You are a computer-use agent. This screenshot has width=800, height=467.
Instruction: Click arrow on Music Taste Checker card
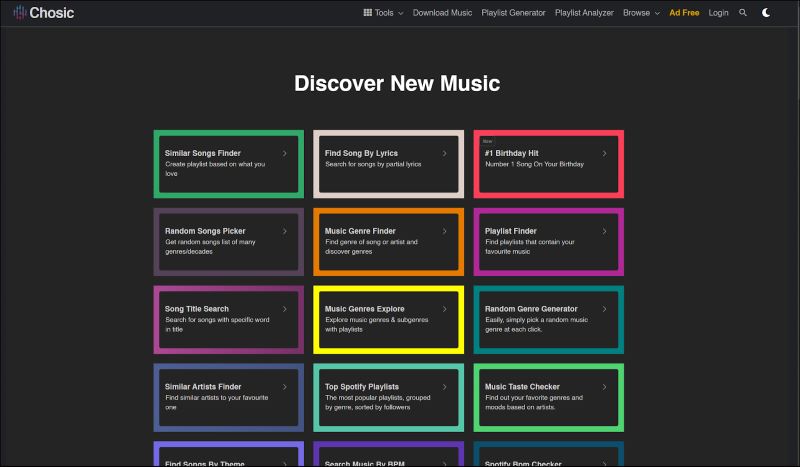[x=605, y=387]
